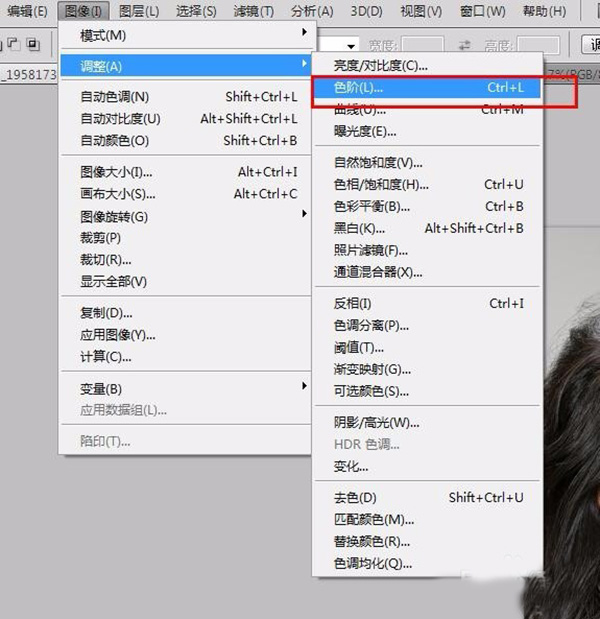Focus the 宽度 width input field
This screenshot has height=619, width=600.
422,45
